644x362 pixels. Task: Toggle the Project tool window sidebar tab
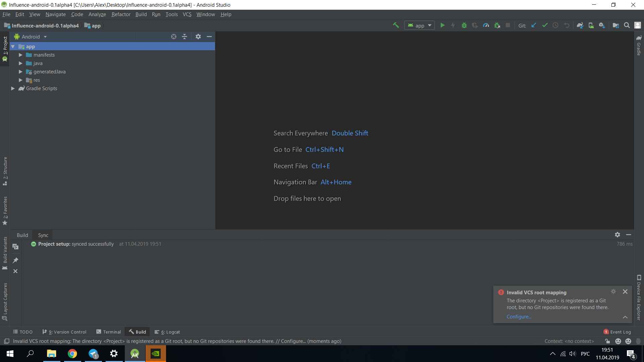(x=5, y=49)
